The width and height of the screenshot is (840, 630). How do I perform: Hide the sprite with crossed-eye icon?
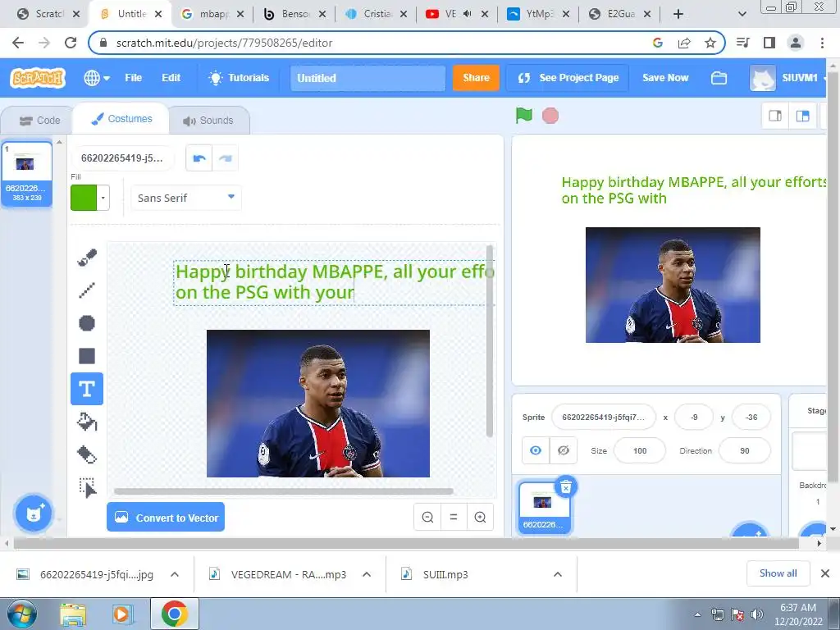coord(563,450)
